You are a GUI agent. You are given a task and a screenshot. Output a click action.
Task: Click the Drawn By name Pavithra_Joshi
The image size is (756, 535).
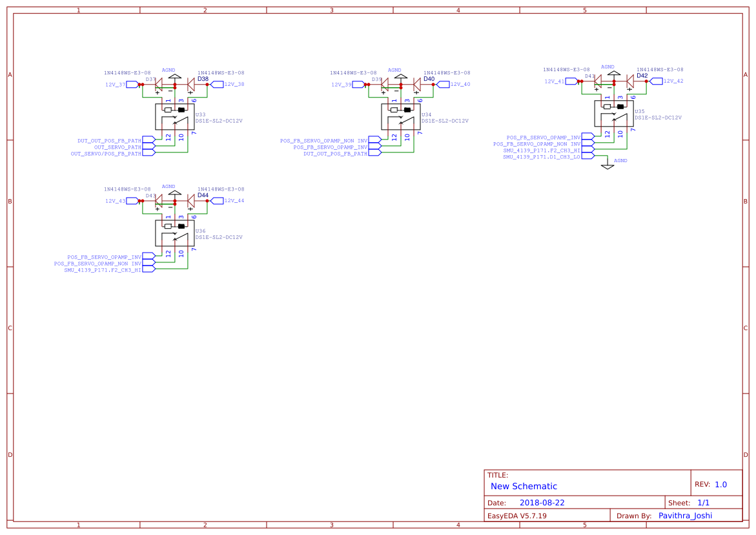pos(684,515)
